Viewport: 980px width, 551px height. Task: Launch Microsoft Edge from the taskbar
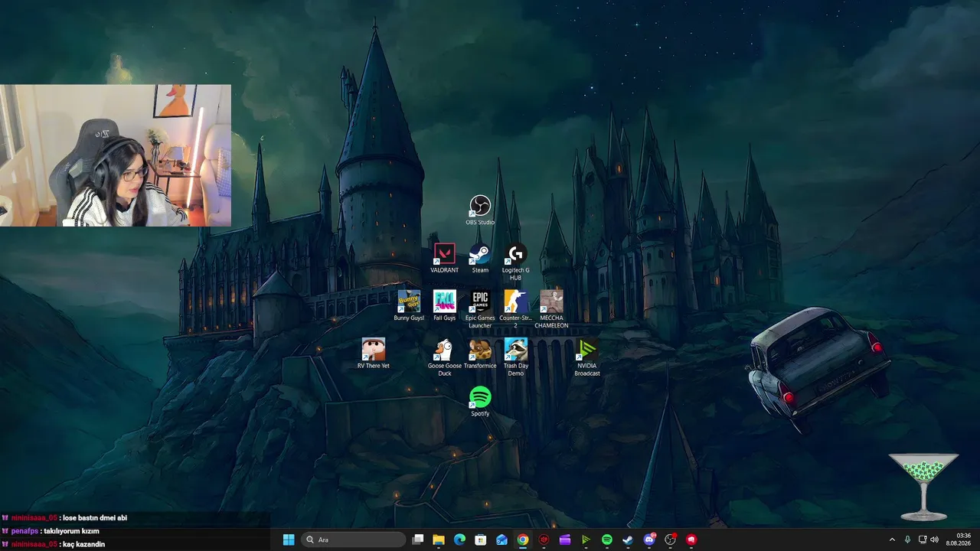pyautogui.click(x=459, y=540)
